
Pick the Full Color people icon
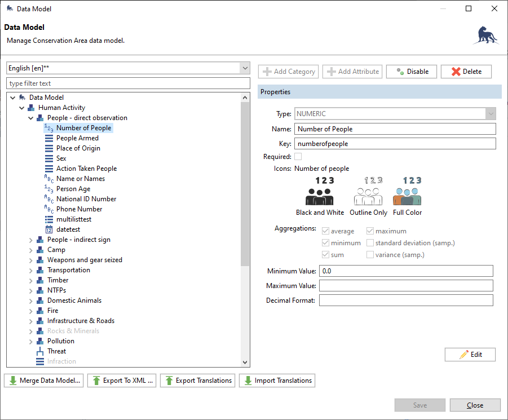(407, 191)
